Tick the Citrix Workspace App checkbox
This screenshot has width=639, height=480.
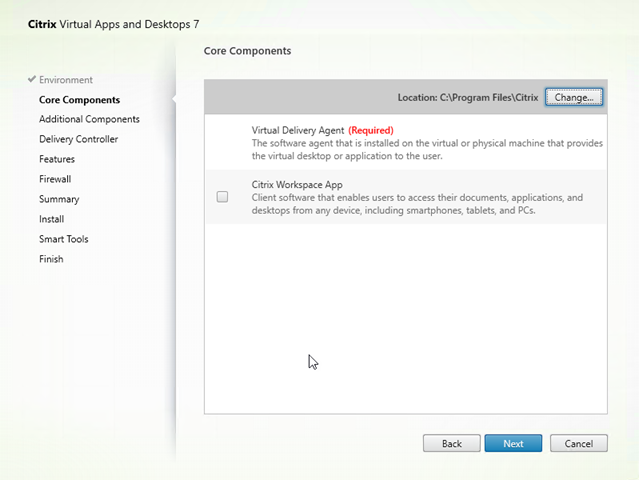pyautogui.click(x=222, y=197)
